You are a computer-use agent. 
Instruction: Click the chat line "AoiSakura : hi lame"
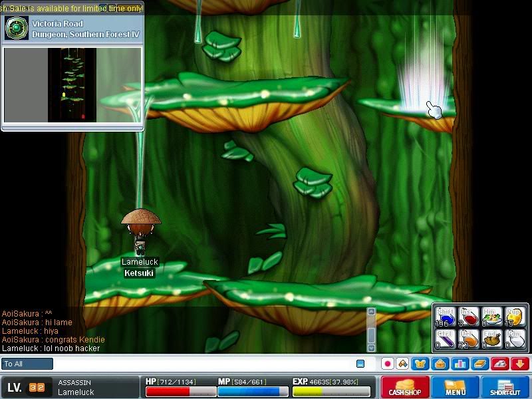[37, 322]
